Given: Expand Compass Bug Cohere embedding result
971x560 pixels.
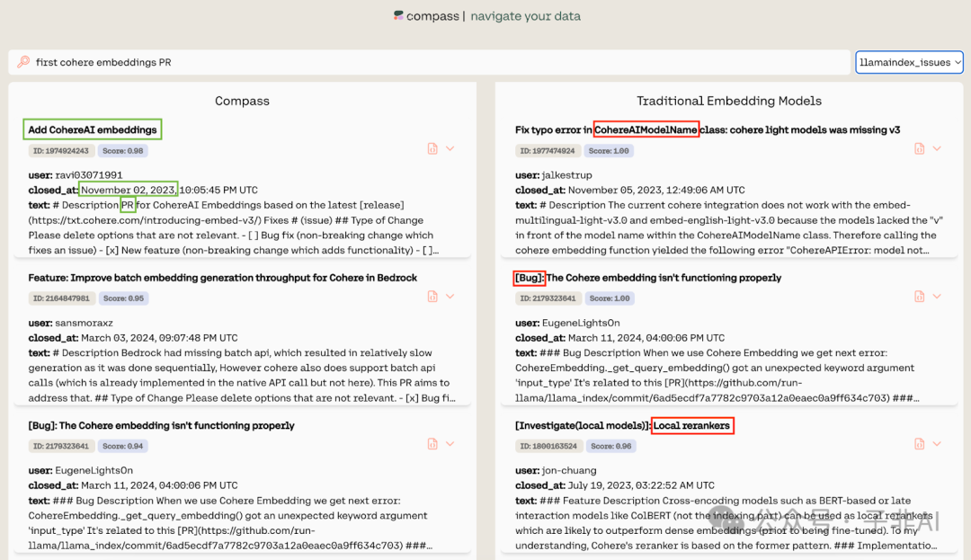Looking at the screenshot, I should (x=450, y=444).
